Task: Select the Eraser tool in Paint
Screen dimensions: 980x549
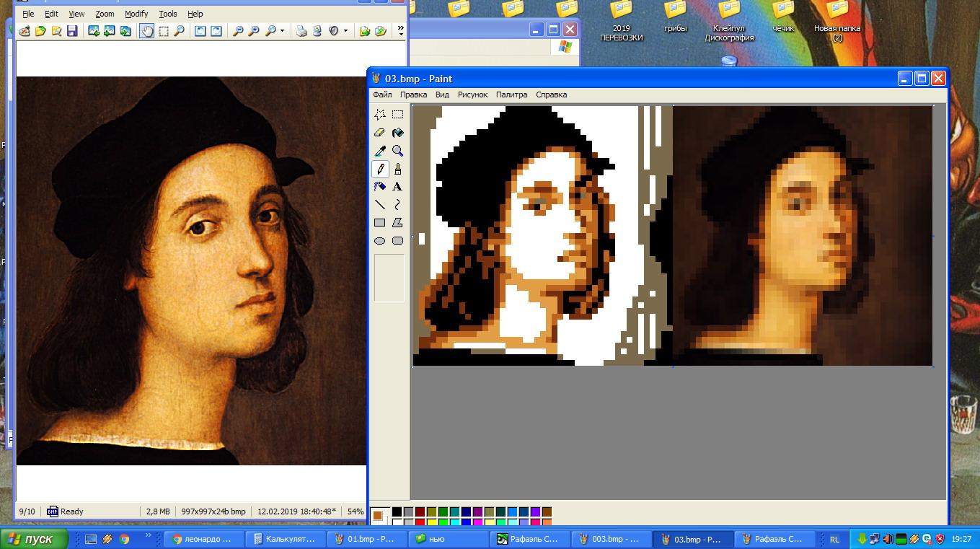Action: click(380, 133)
